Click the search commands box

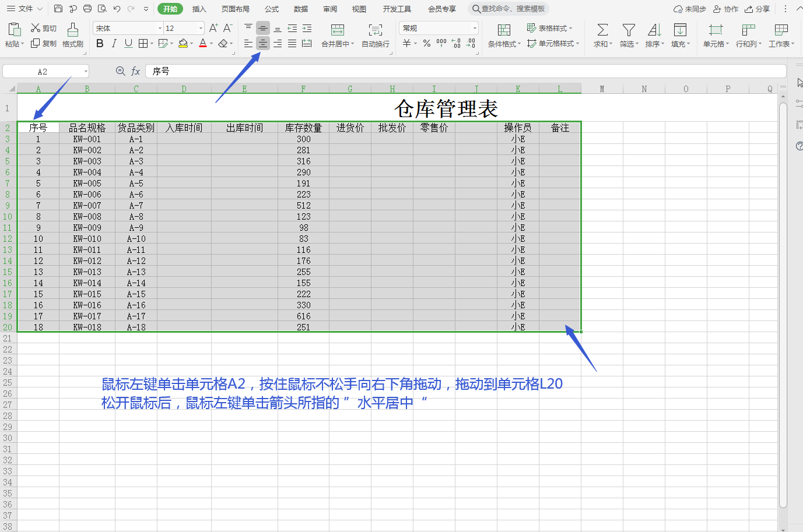509,9
